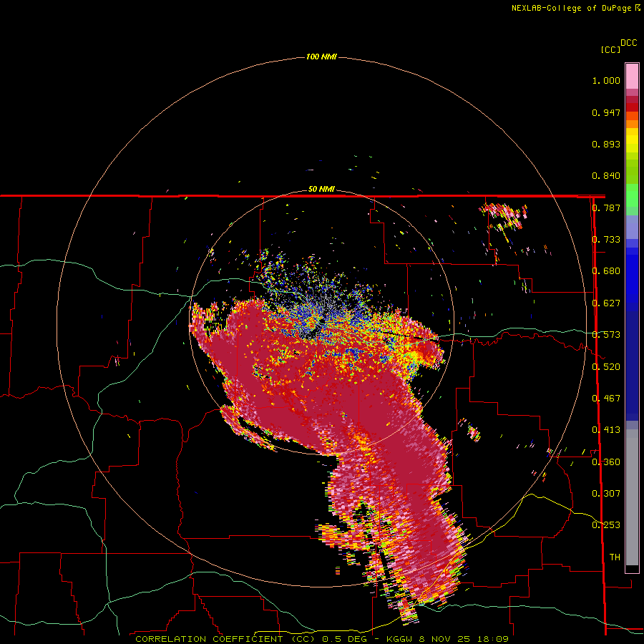Click the 0.467 legend value
The width and height of the screenshot is (644, 644).
click(x=606, y=399)
